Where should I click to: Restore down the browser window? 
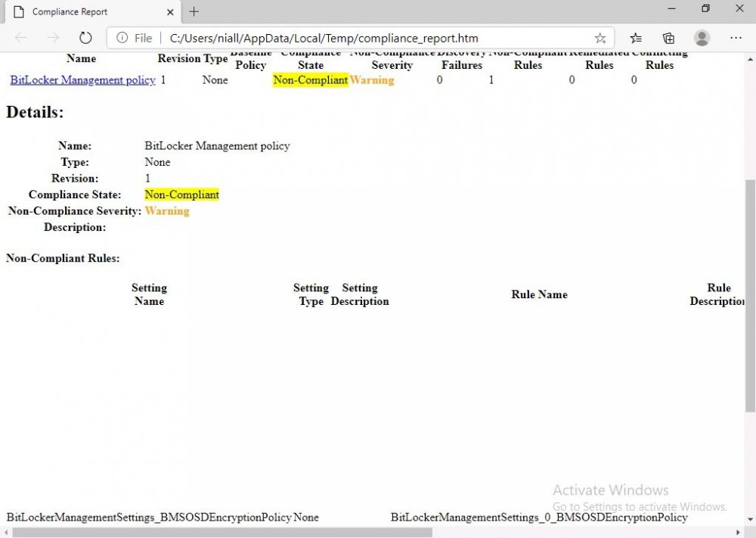[705, 8]
